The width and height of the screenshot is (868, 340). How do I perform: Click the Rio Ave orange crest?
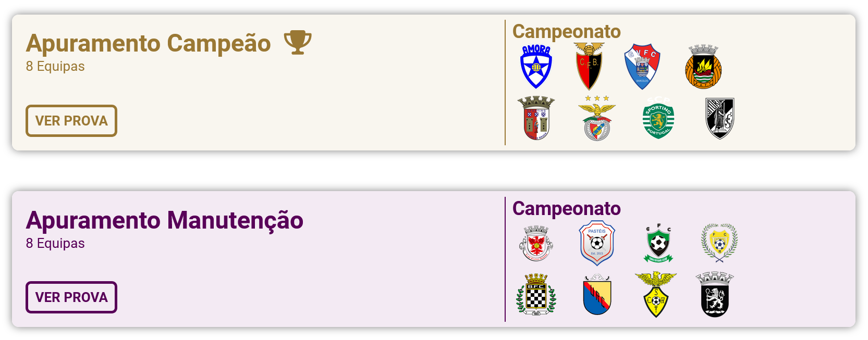[x=703, y=67]
